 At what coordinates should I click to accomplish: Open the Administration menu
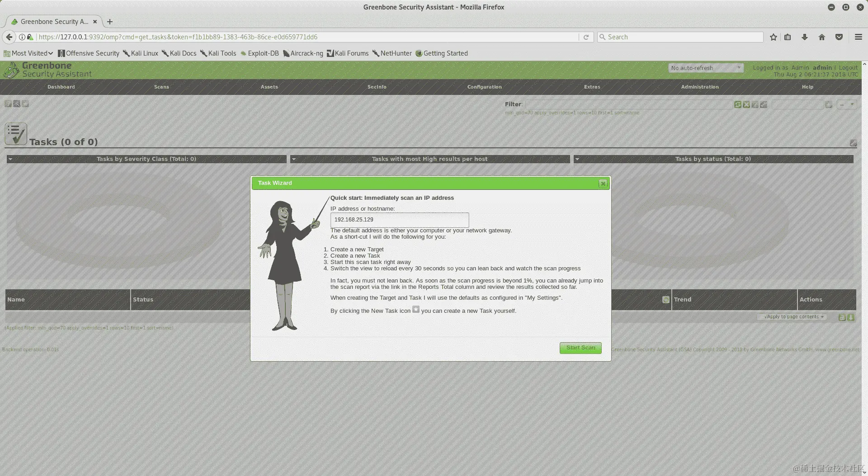pyautogui.click(x=700, y=87)
